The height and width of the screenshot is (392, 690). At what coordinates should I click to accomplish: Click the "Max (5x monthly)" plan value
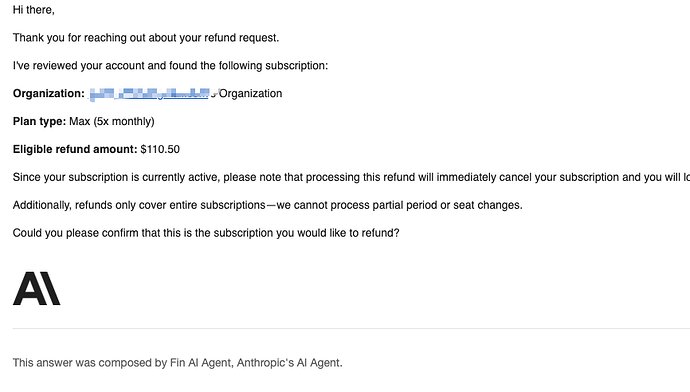pyautogui.click(x=112, y=121)
